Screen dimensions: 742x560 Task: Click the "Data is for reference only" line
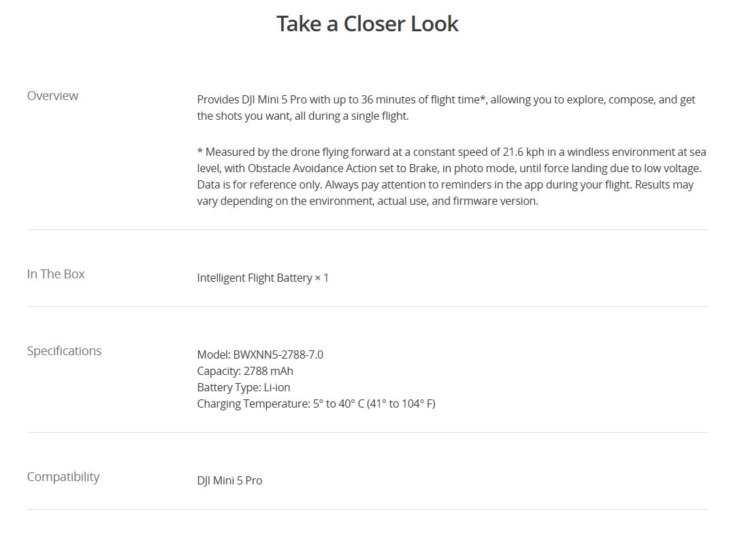445,184
